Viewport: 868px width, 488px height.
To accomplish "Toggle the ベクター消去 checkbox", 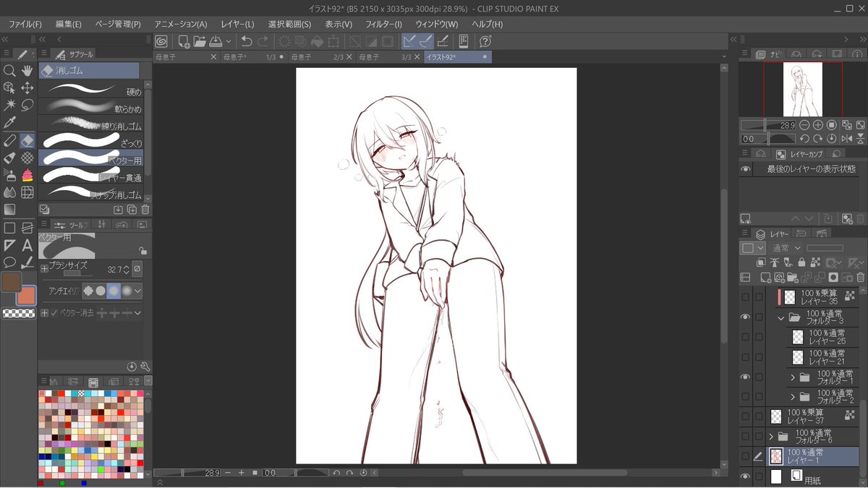I will [x=54, y=313].
